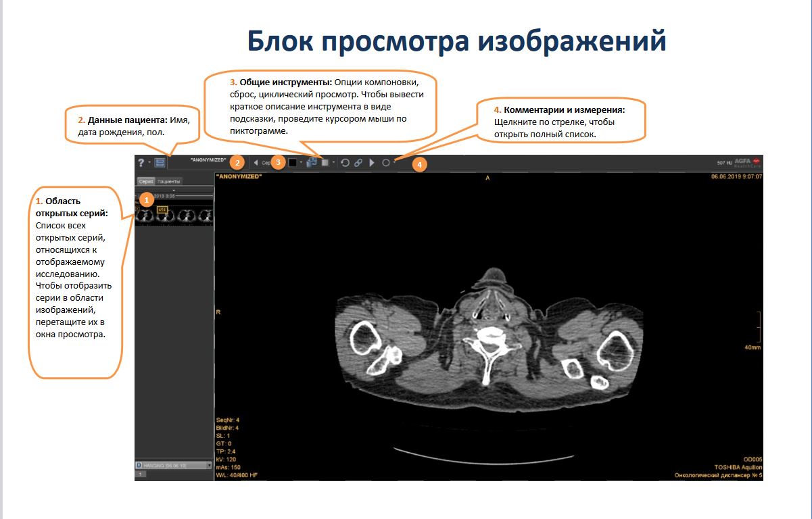Click the black square layout swatch
The width and height of the screenshot is (812, 519).
coord(292,163)
